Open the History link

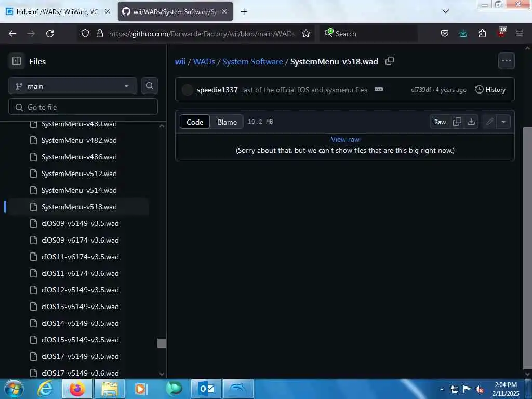(490, 89)
